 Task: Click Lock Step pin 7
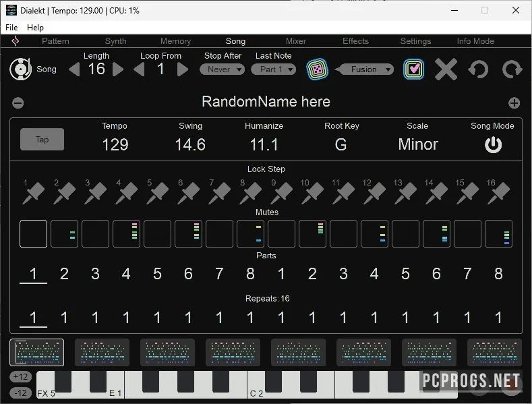point(220,193)
